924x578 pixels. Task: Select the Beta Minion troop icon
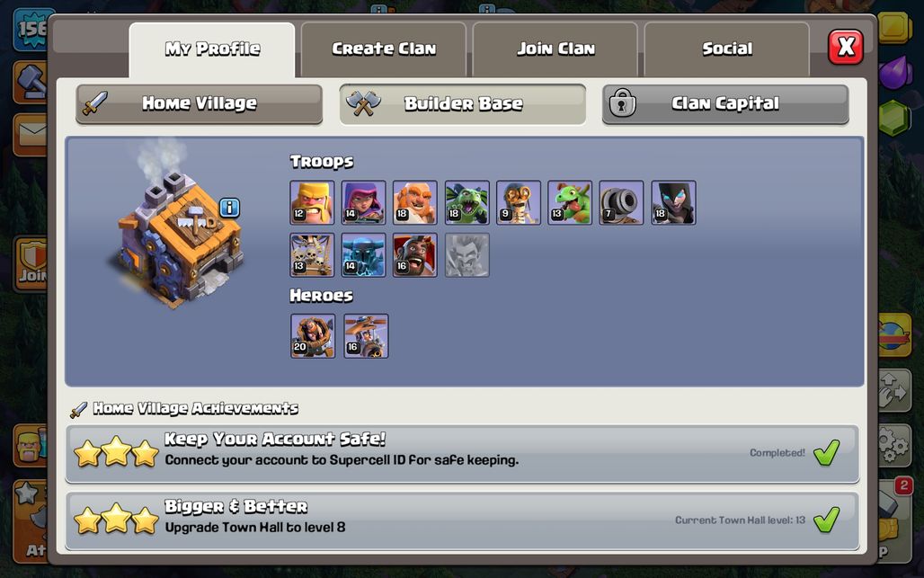(x=466, y=202)
